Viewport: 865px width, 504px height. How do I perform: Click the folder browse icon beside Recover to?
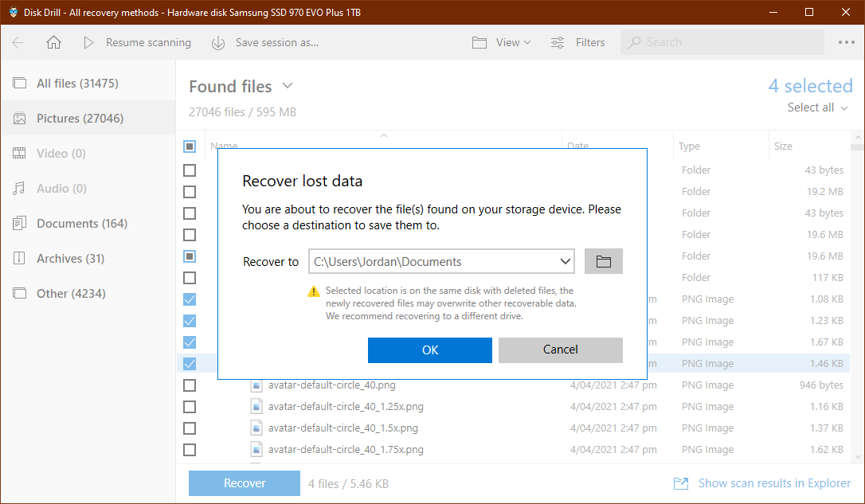pyautogui.click(x=603, y=260)
